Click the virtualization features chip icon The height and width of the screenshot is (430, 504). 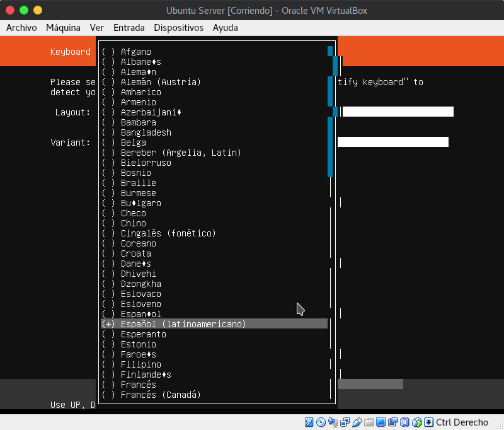tap(405, 422)
